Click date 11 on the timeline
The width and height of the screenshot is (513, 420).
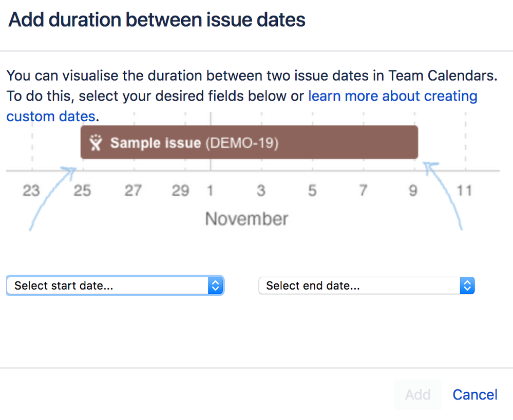(x=464, y=190)
